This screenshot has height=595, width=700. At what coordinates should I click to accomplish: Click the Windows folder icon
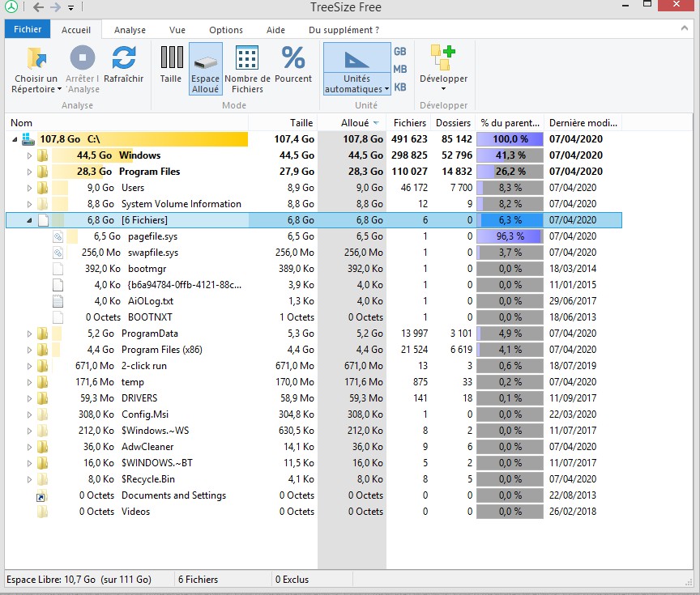coord(42,155)
